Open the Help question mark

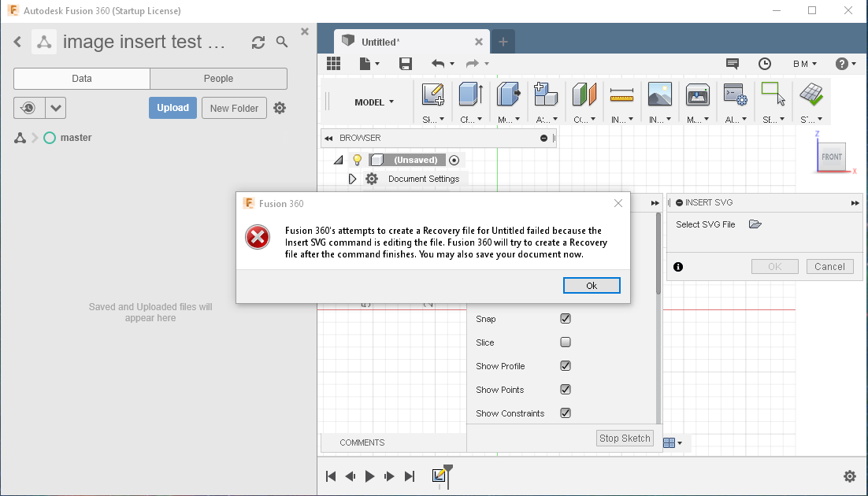(842, 64)
